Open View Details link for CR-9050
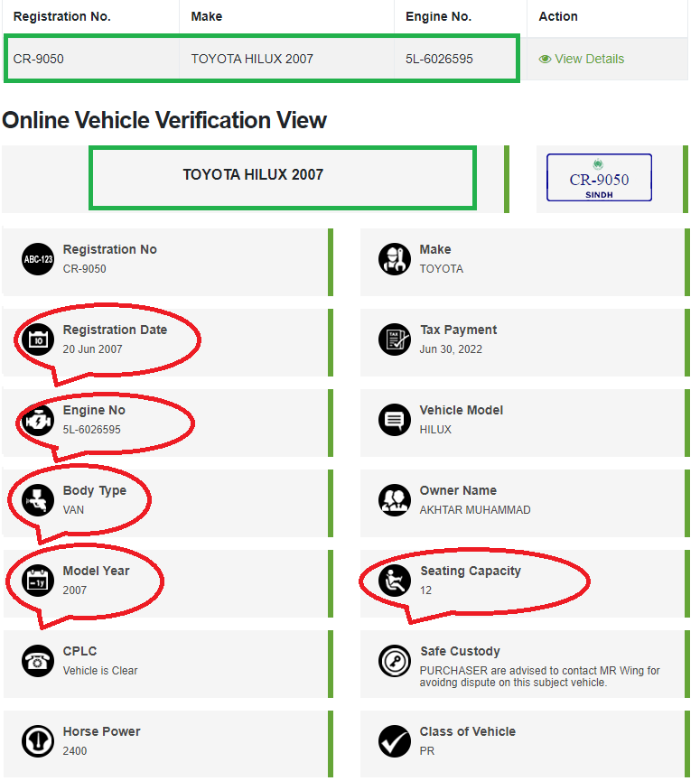 pyautogui.click(x=582, y=59)
